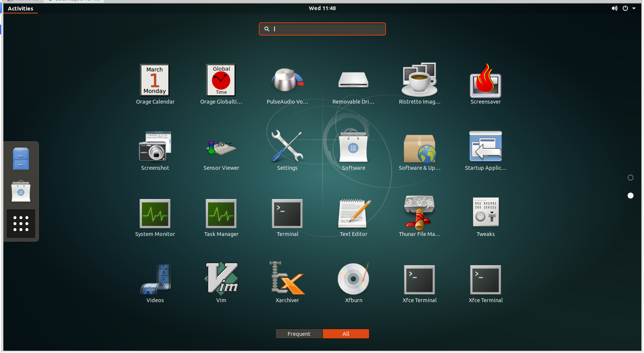Select the filled second page indicator dot
Screen dimensions: 644x353
pos(631,196)
